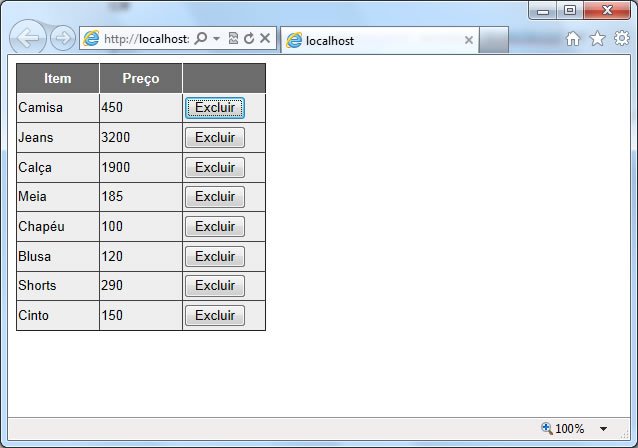Click Excluir for the Meia row
Viewport: 638px width, 448px height.
[215, 197]
